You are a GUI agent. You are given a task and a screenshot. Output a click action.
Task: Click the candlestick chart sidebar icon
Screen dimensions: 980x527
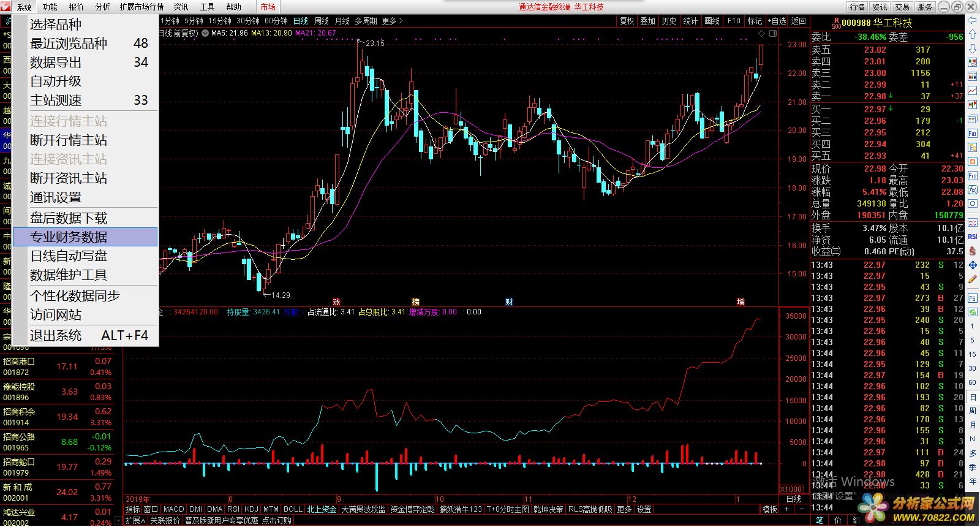pos(973,105)
